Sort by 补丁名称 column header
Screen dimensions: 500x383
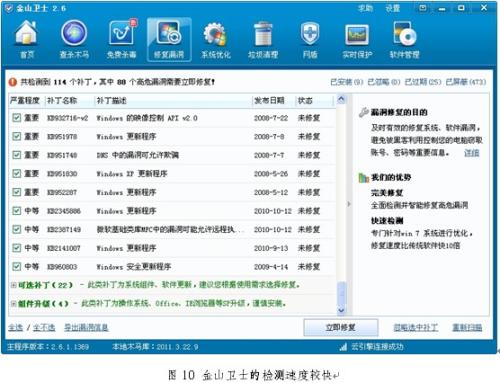[62, 100]
